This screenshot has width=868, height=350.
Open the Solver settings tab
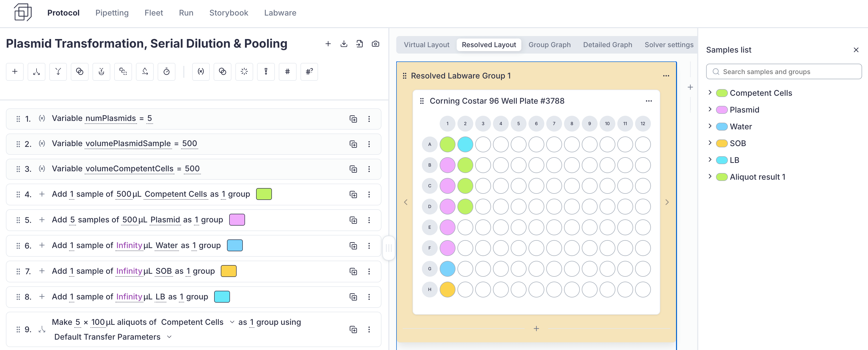pyautogui.click(x=669, y=45)
